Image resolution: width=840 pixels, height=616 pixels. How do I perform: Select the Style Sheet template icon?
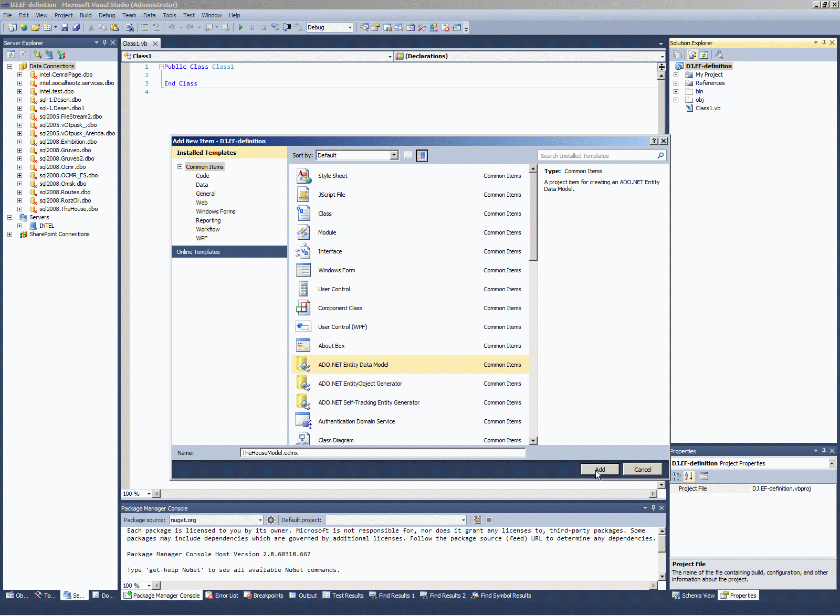pyautogui.click(x=303, y=176)
